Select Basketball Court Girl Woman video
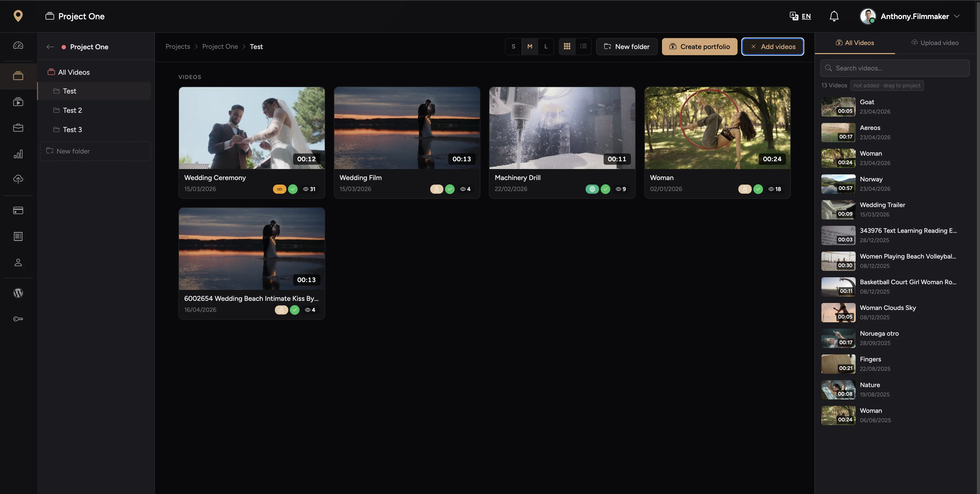 [895, 287]
